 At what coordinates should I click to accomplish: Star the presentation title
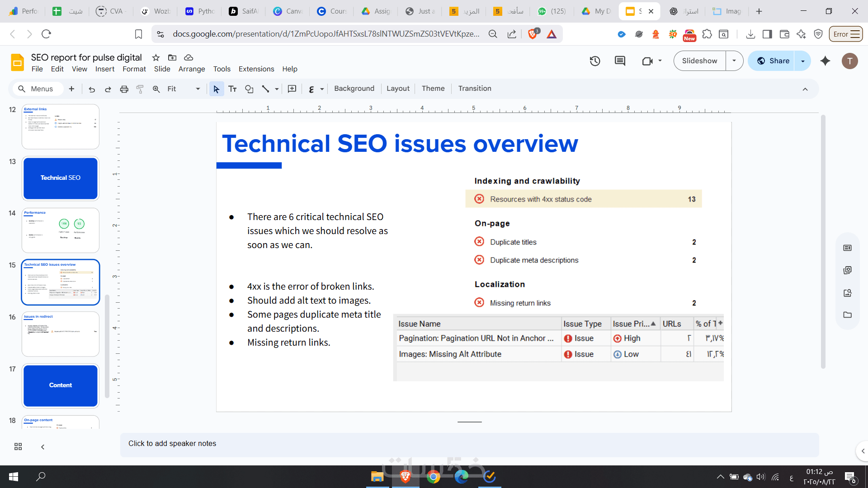tap(156, 57)
